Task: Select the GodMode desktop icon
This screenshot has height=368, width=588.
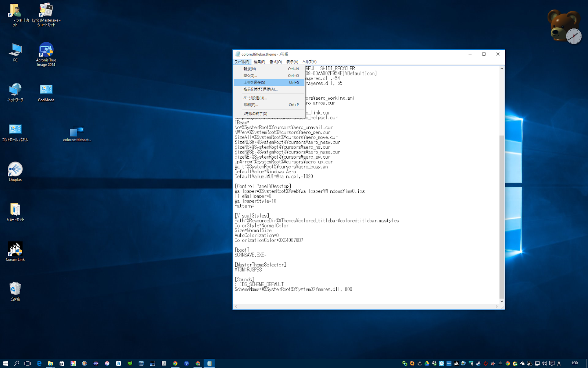Action: [x=46, y=92]
